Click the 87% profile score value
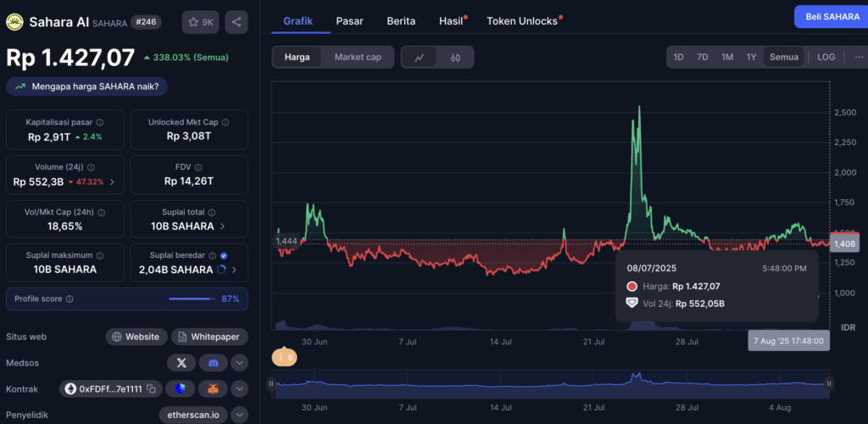 [231, 298]
